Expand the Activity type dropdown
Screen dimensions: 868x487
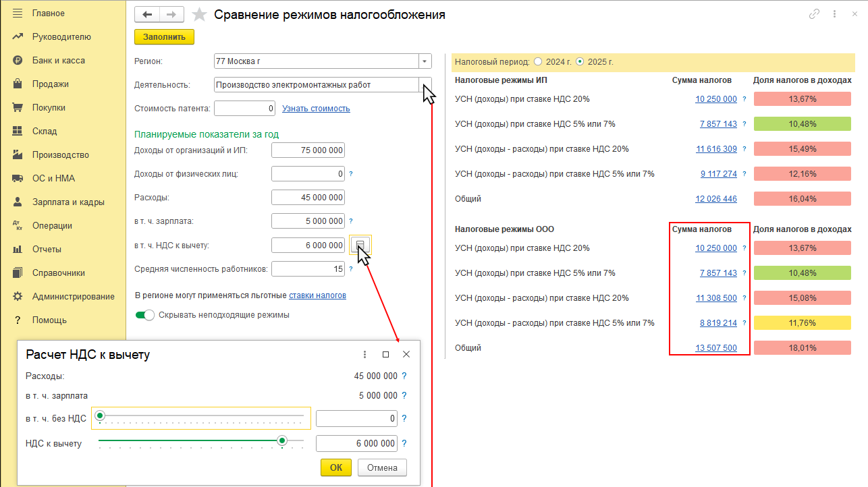tap(425, 85)
